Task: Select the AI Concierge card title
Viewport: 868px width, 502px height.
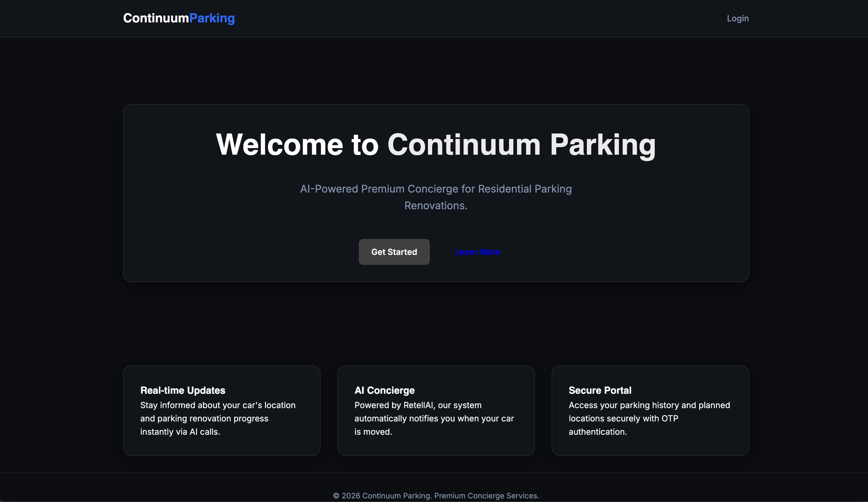Action: (x=384, y=390)
